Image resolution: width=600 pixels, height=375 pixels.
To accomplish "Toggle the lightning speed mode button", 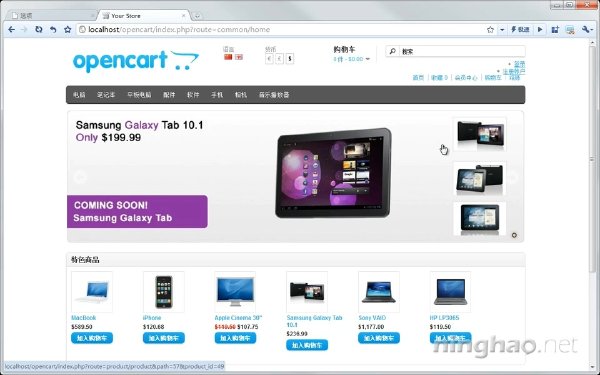I will click(520, 29).
